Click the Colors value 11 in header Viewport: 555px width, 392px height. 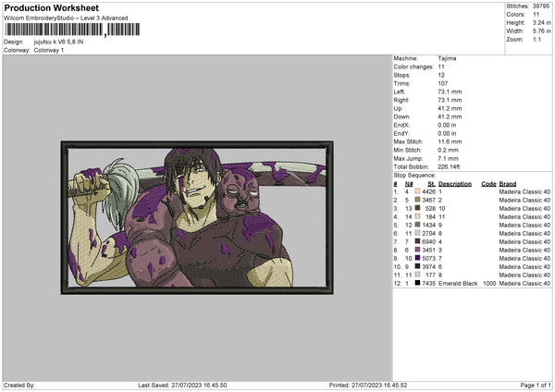(536, 15)
